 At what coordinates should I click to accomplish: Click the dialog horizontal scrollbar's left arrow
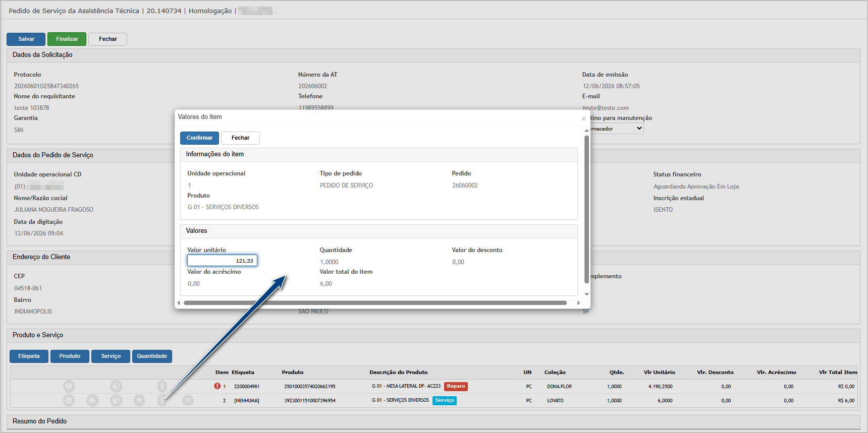tap(179, 303)
